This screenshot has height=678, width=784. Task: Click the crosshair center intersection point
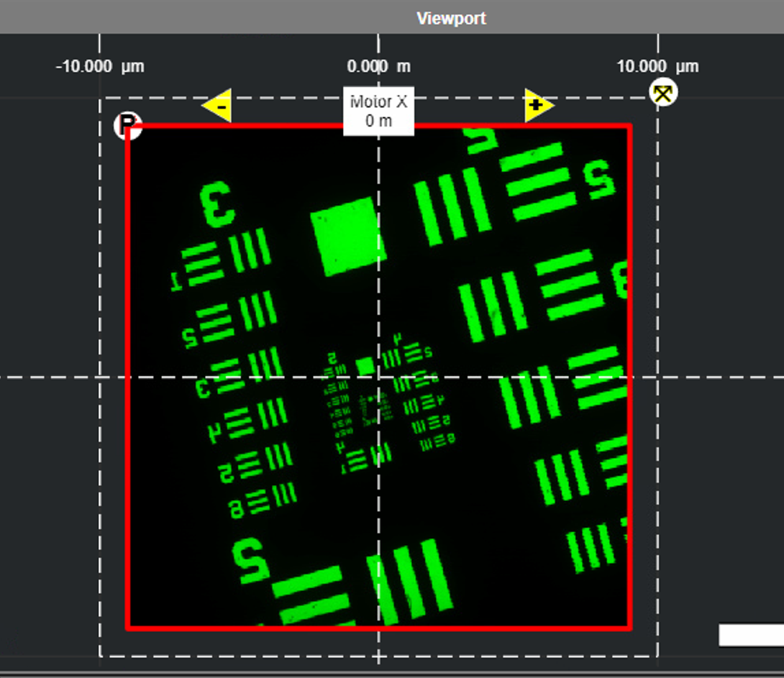coord(378,377)
